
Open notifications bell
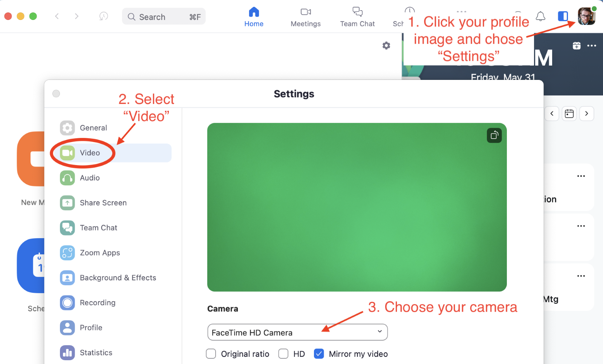point(540,16)
